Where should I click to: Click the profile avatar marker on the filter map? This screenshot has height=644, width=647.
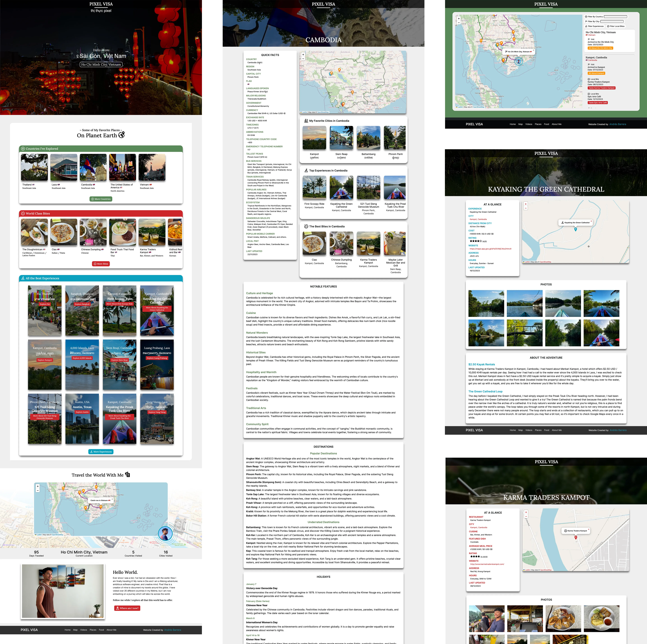[x=518, y=61]
